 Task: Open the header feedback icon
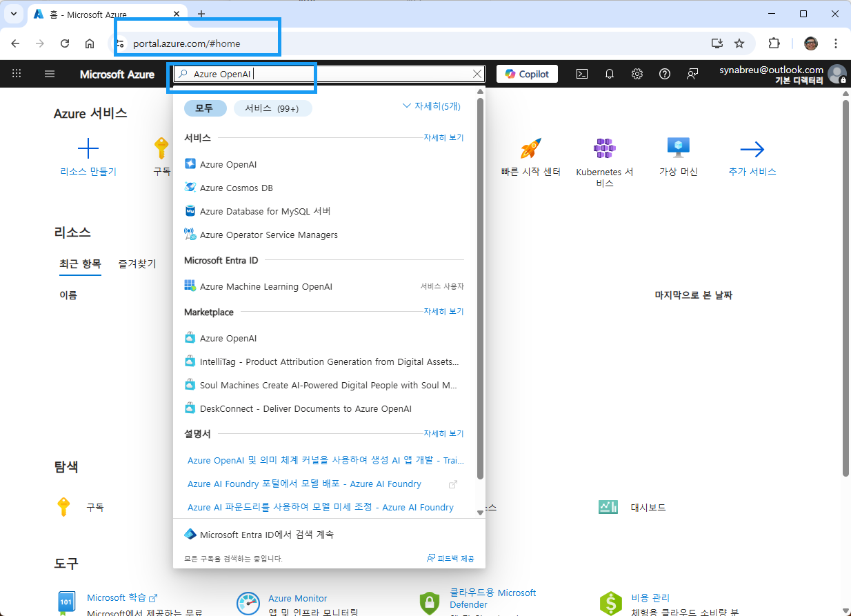point(692,74)
